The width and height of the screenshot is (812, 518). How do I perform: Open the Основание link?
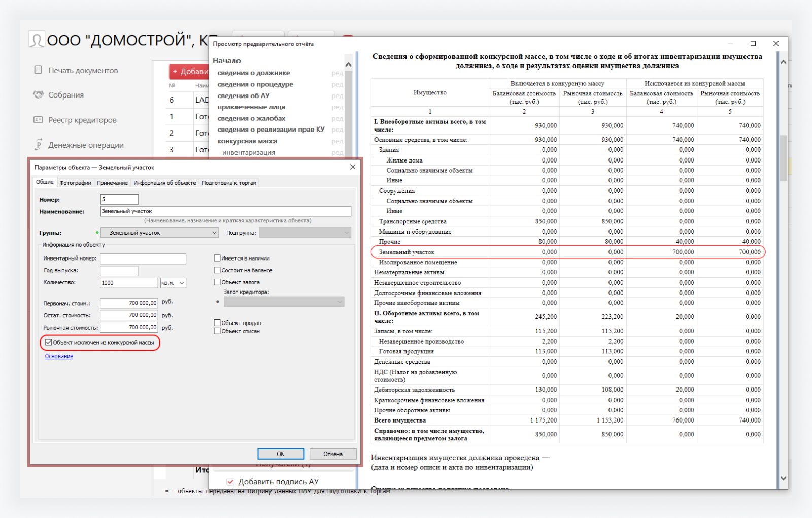coord(59,357)
